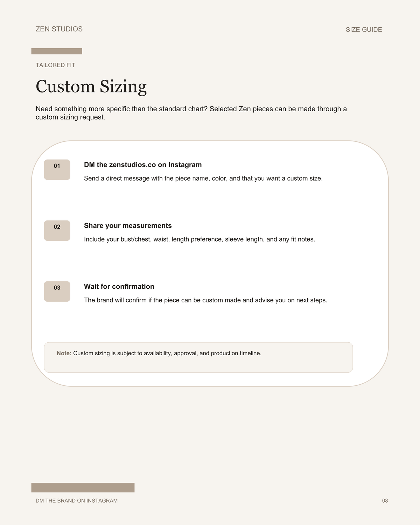Click the Share your measurements heading
This screenshot has height=525, width=420.
pos(128,226)
